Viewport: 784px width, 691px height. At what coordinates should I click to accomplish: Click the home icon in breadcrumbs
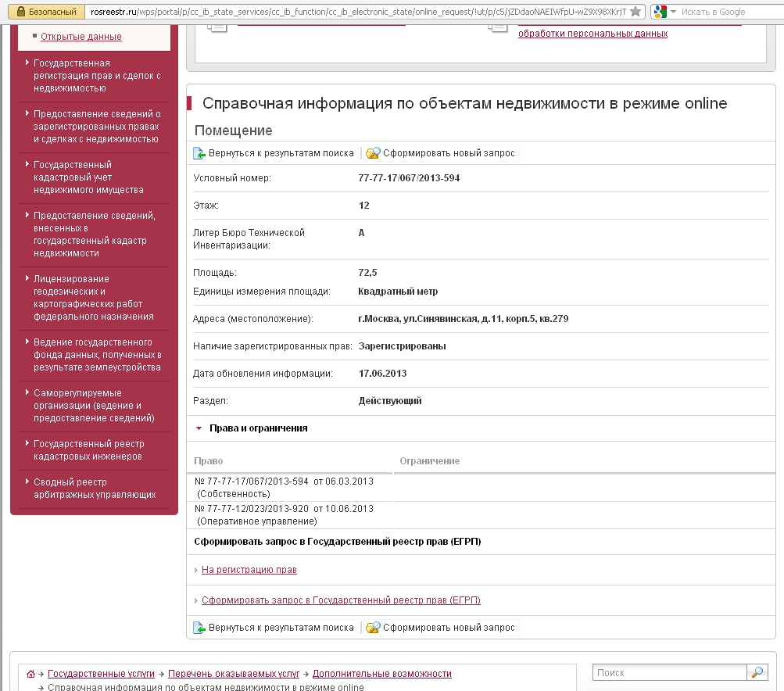pyautogui.click(x=30, y=674)
